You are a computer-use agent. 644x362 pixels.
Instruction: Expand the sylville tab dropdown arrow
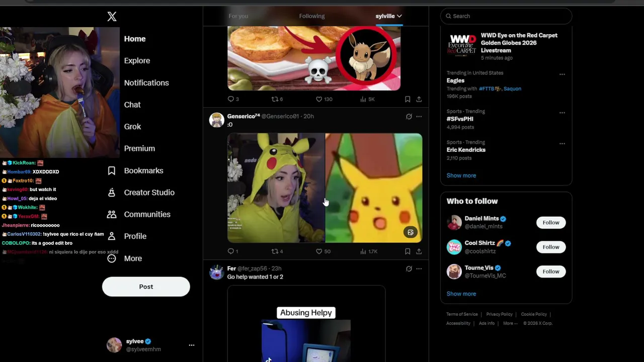click(398, 16)
